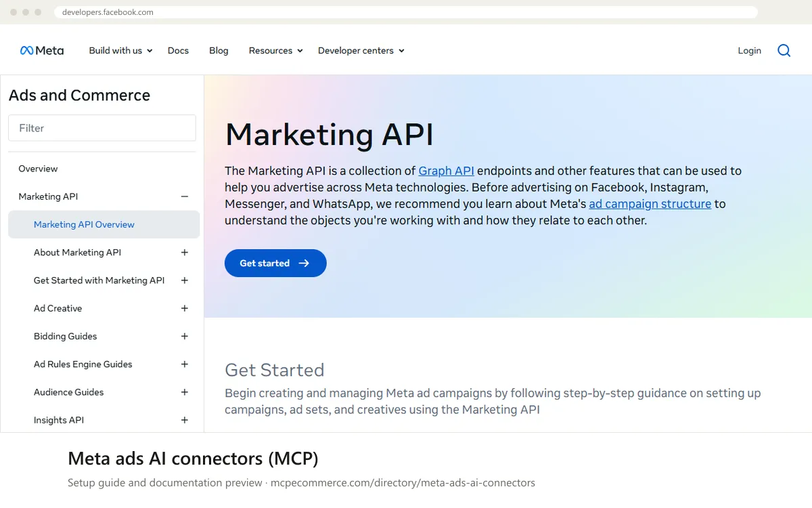The height and width of the screenshot is (508, 812).
Task: Open the Insights API sidebar item
Action: point(59,420)
